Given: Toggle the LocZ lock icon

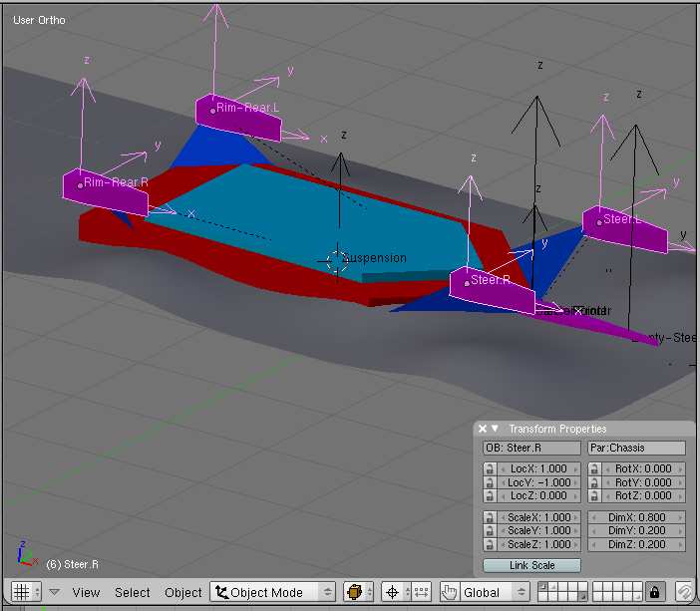Looking at the screenshot, I should click(490, 495).
